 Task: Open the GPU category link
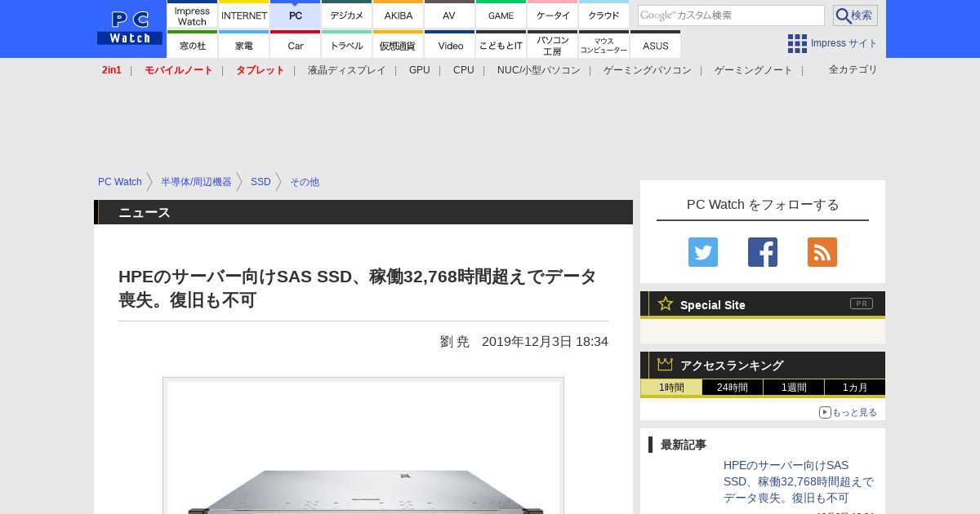coord(420,70)
